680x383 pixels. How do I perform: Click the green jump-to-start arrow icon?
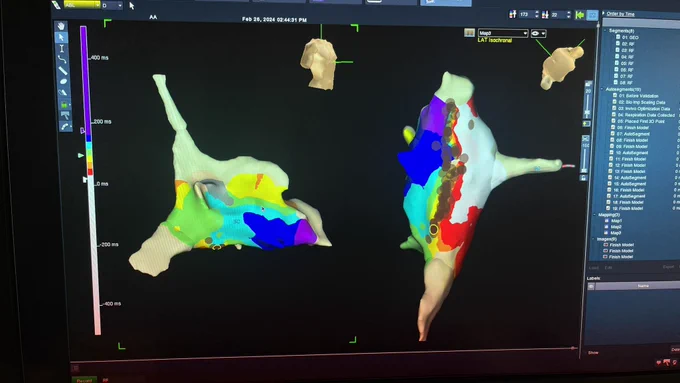[580, 15]
